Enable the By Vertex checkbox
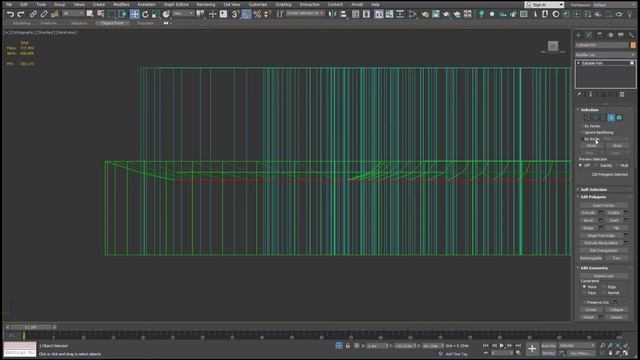Image resolution: width=640 pixels, height=360 pixels. point(582,126)
